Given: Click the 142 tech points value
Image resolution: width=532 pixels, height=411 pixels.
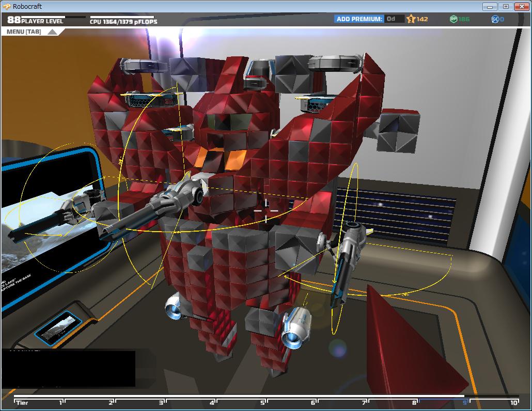Looking at the screenshot, I should point(422,19).
